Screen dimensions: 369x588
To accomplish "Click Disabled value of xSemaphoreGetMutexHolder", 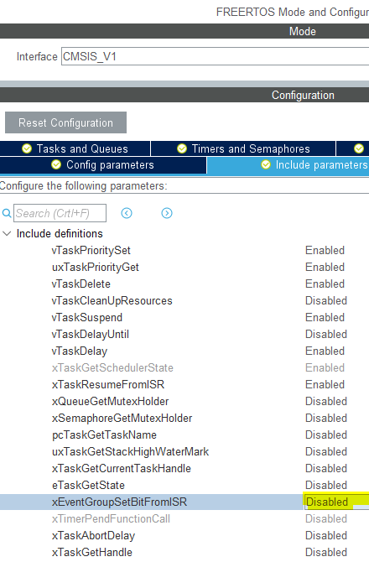I will (326, 418).
